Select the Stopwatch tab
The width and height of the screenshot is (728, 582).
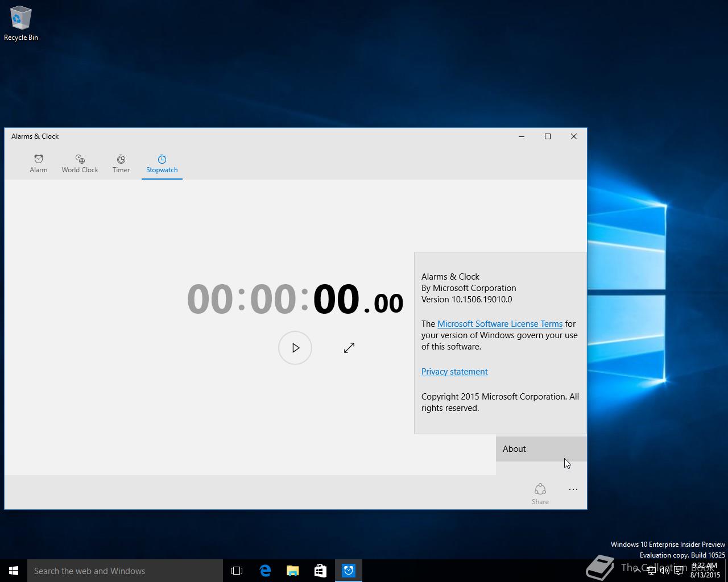162,163
